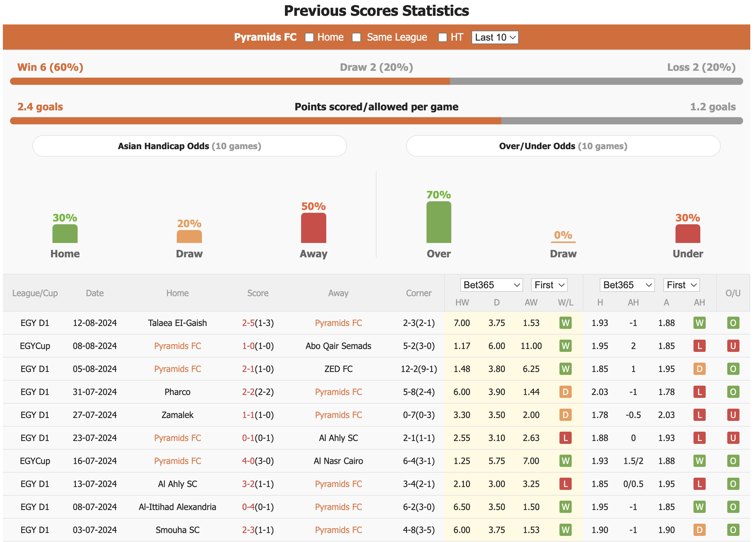756x542 pixels.
Task: Open the First dropdown above AH column
Action: tap(681, 285)
